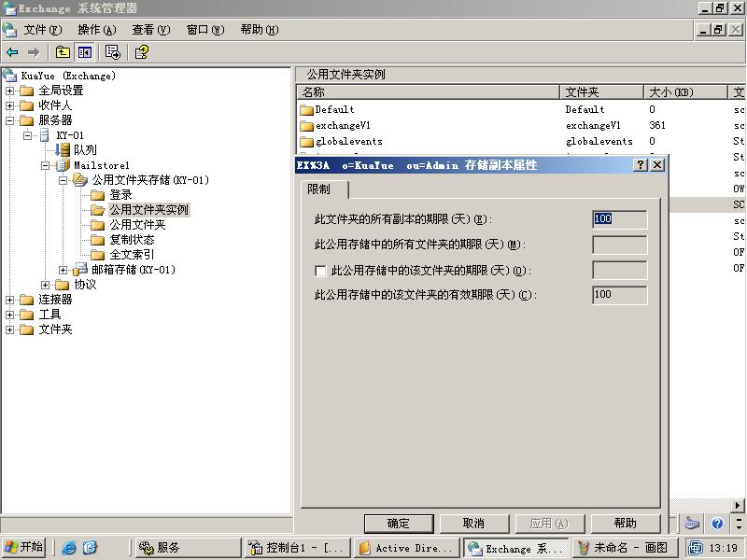747x560 pixels.
Task: Switch to 控制台1 taskbar window
Action: pos(297,548)
